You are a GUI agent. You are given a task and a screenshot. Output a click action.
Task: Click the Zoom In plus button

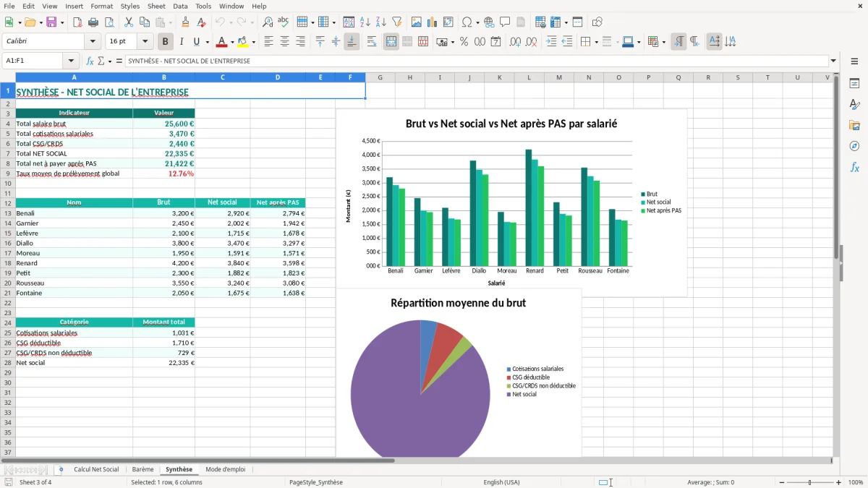coord(838,482)
